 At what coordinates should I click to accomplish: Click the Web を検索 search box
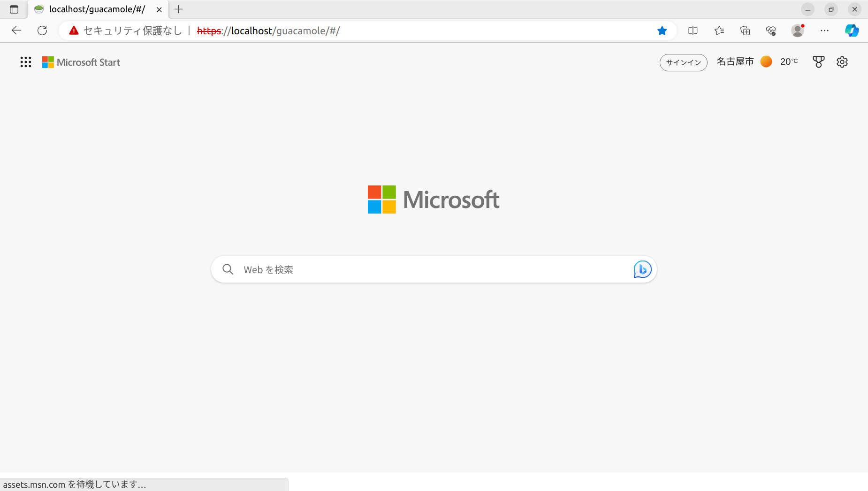(434, 269)
